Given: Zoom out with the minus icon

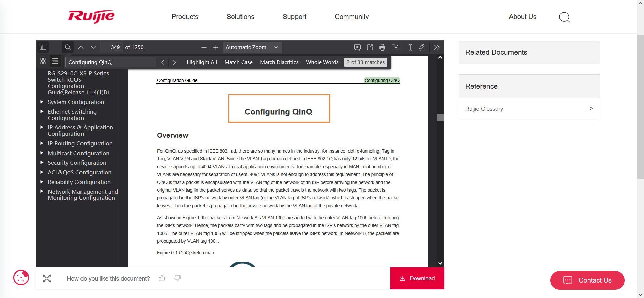Looking at the screenshot, I should click(204, 48).
